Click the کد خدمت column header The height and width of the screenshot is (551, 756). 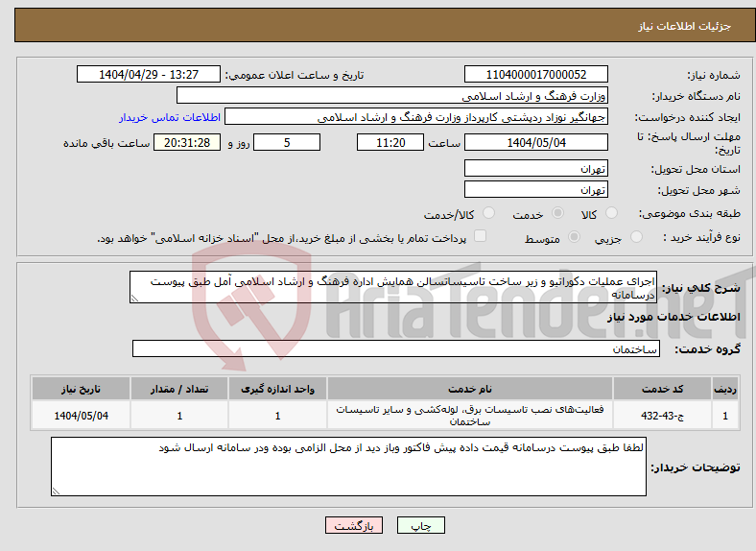(663, 389)
